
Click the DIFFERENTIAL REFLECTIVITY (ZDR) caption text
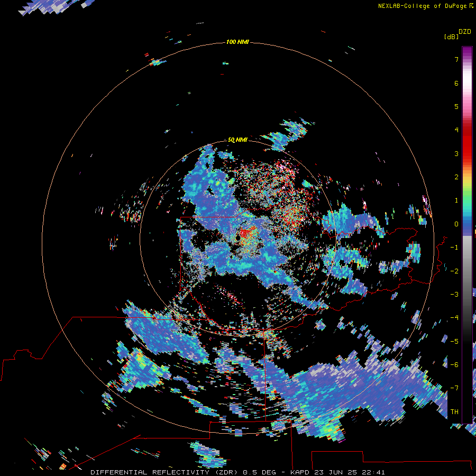[165, 472]
